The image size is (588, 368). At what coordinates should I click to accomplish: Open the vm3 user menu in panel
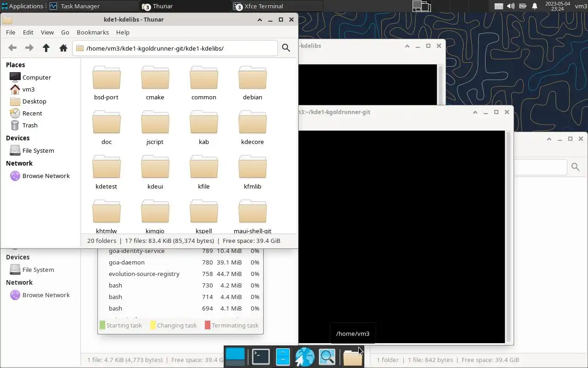point(581,6)
